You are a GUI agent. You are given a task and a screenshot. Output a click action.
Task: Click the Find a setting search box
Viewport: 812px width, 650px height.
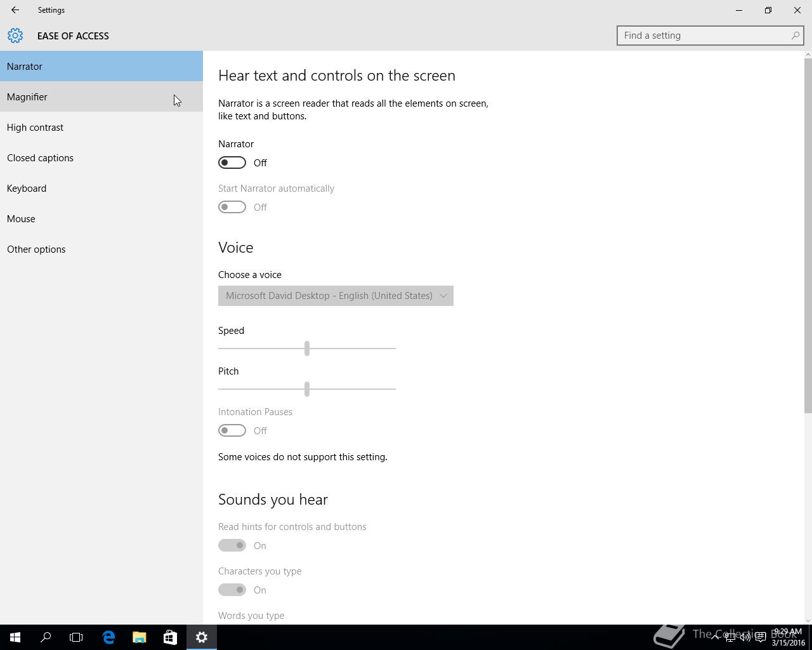click(x=710, y=36)
